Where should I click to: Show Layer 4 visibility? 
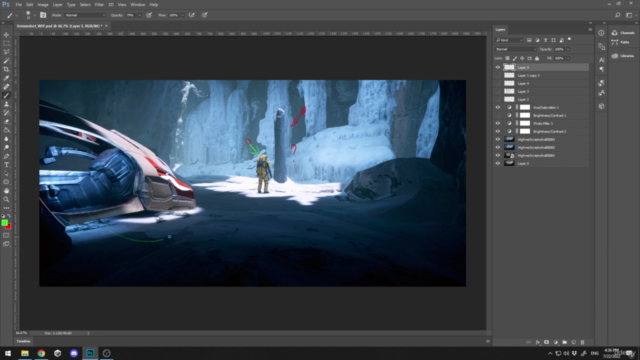[x=498, y=83]
